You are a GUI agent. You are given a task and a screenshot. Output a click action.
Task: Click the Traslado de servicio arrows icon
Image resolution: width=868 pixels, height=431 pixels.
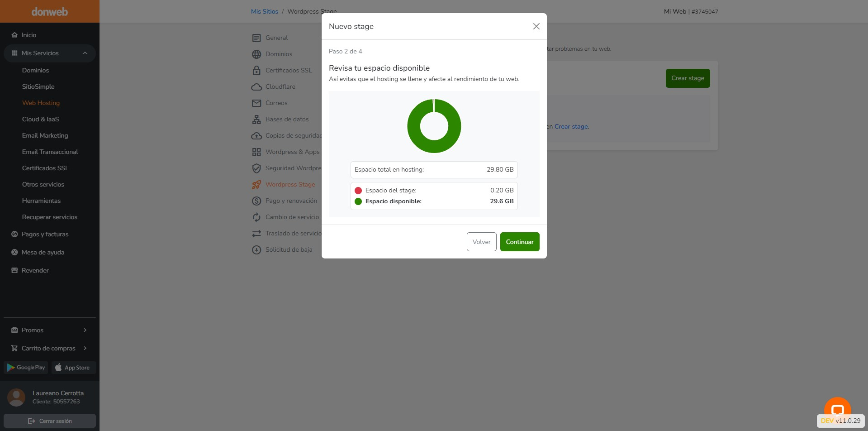click(256, 234)
